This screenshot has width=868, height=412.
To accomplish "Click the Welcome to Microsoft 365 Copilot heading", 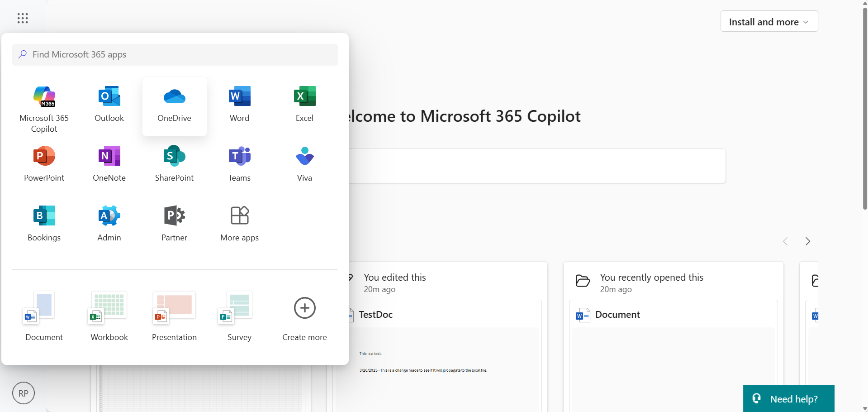I will tap(465, 116).
